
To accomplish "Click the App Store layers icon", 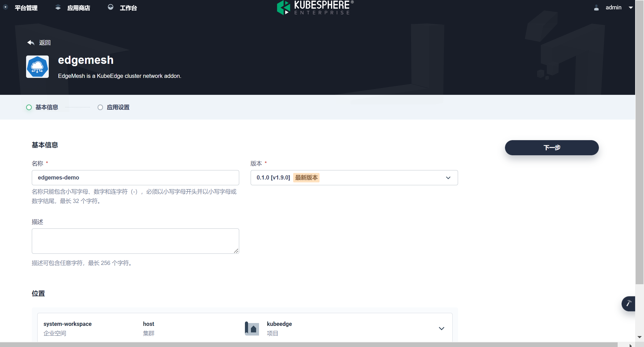I will click(x=58, y=7).
